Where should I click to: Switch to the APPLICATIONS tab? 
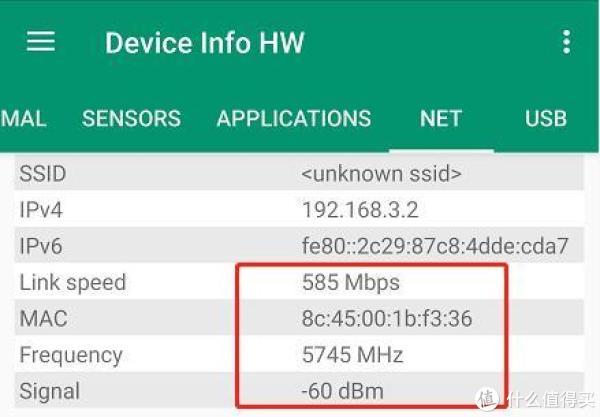tap(294, 118)
